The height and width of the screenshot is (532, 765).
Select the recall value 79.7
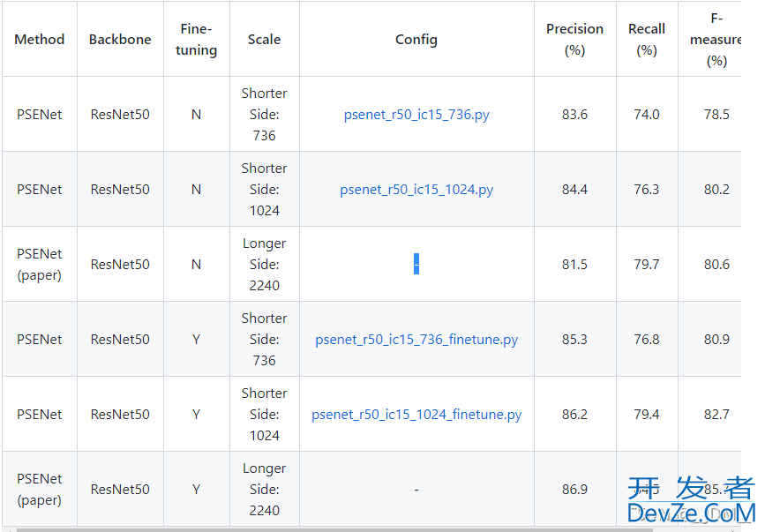pos(647,265)
